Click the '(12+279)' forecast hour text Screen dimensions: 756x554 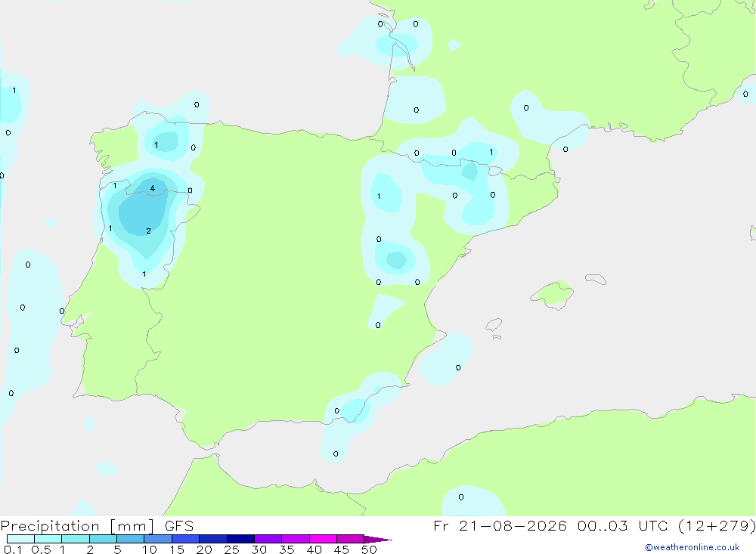(717, 526)
